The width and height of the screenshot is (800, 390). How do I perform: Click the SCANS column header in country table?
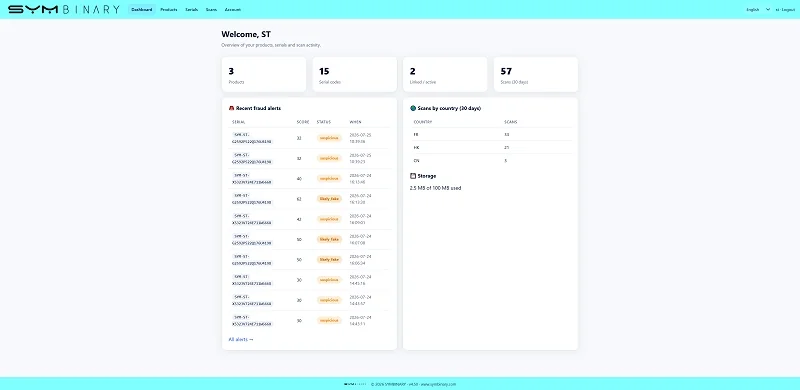511,122
